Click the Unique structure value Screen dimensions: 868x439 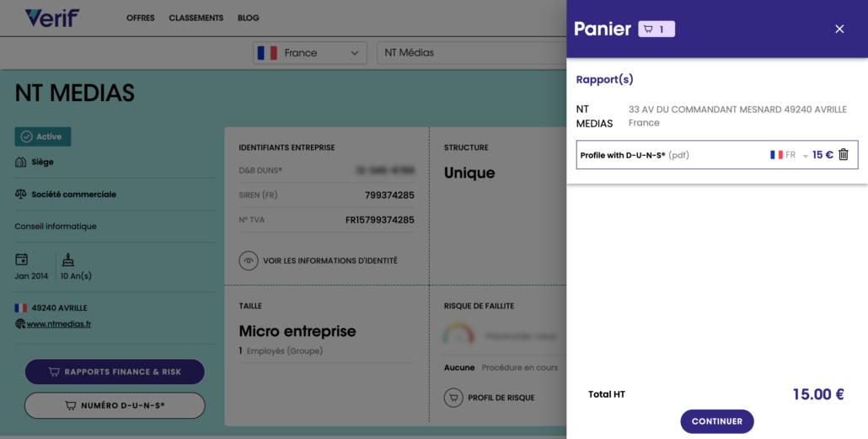point(469,173)
